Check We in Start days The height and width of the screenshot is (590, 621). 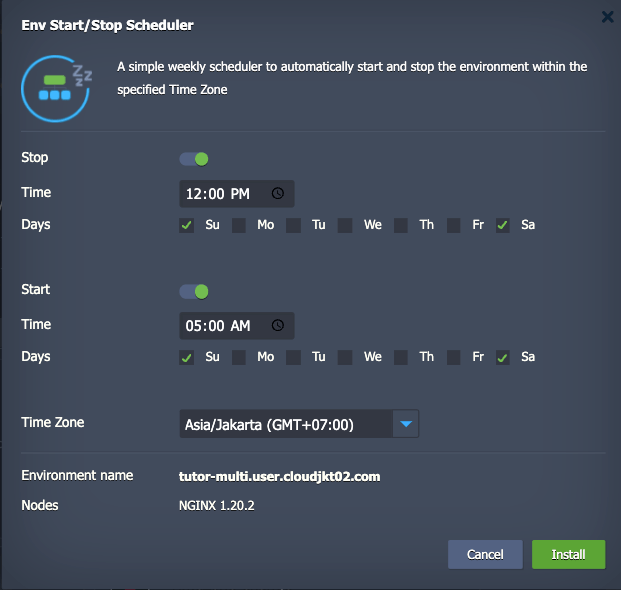pos(345,358)
